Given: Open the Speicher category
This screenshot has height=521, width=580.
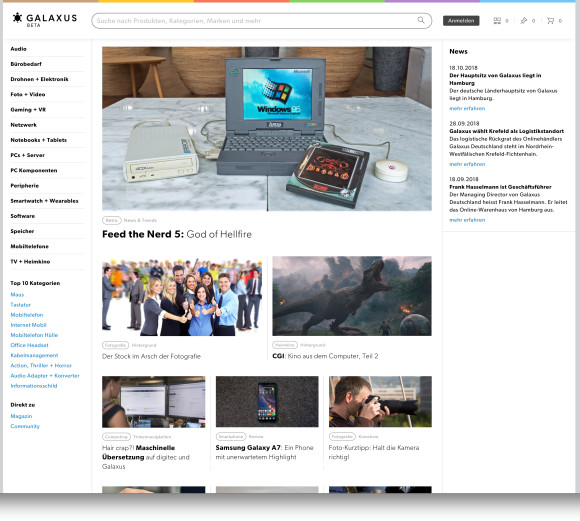Looking at the screenshot, I should click(x=22, y=231).
